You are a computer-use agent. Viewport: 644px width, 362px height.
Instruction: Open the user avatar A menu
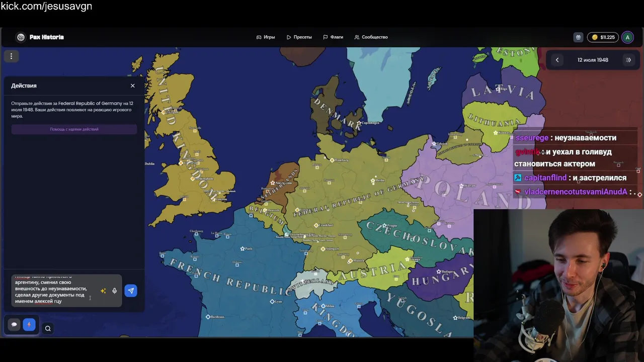(627, 37)
